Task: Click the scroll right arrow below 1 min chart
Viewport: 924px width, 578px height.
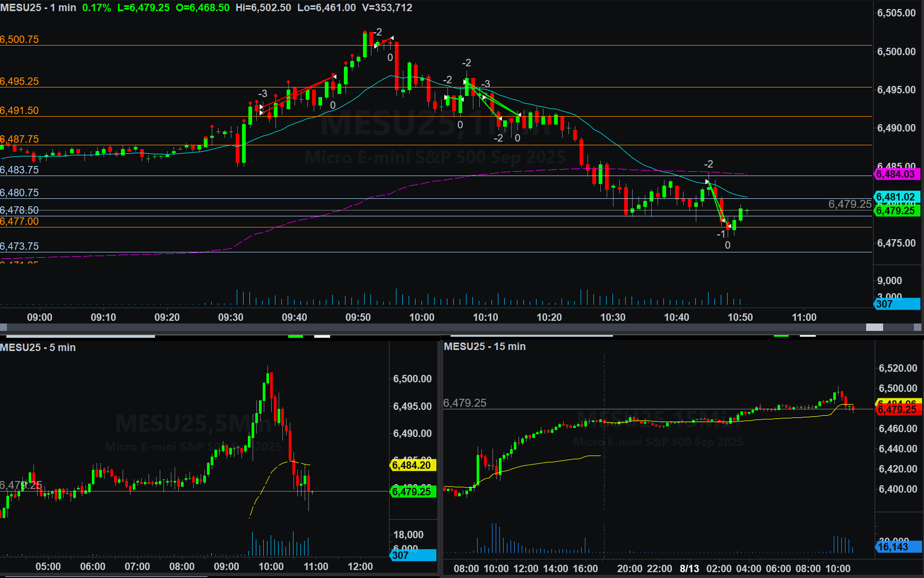Action: (918, 327)
